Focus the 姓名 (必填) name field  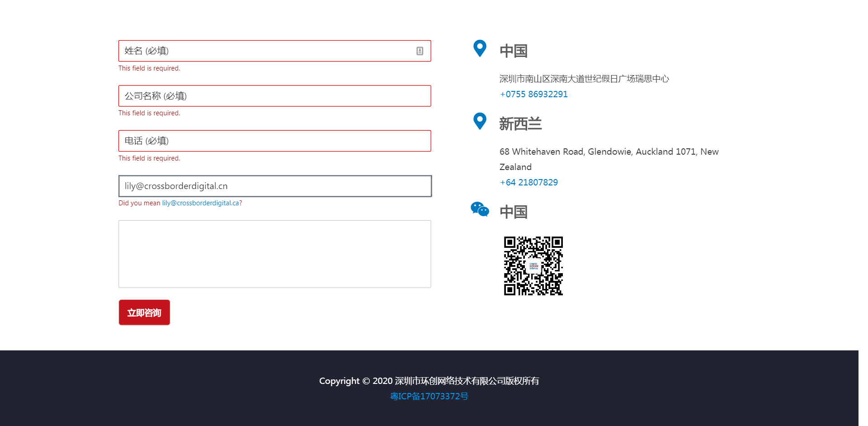267,51
